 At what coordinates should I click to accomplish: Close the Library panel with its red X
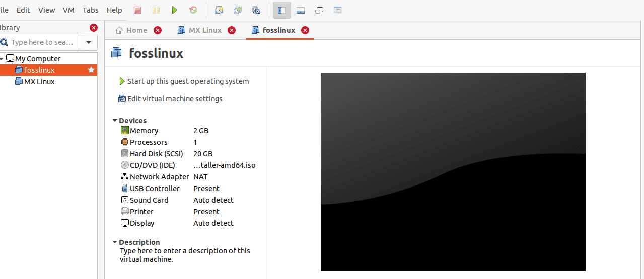(94, 28)
